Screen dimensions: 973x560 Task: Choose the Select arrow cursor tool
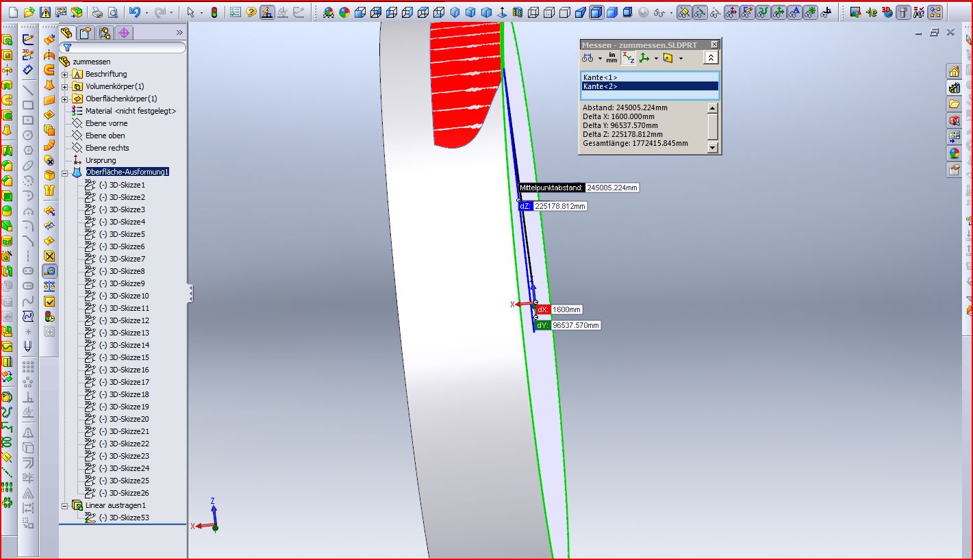[191, 12]
